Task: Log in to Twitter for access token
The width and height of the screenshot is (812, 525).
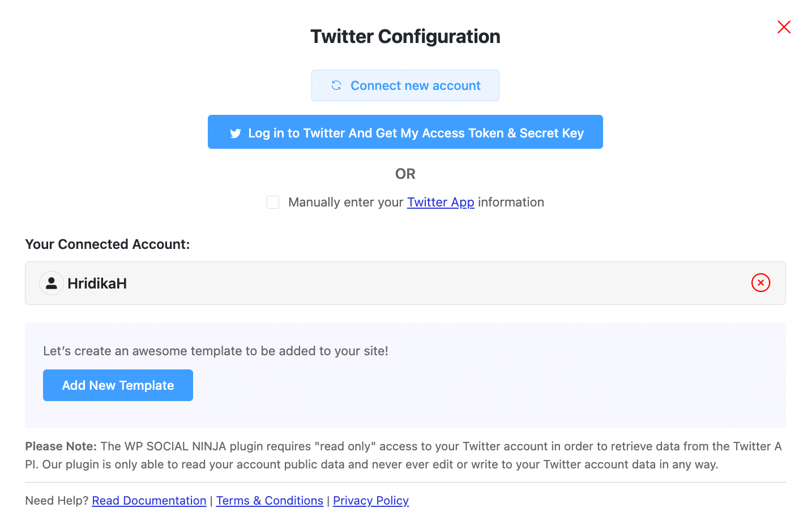Action: click(x=405, y=132)
